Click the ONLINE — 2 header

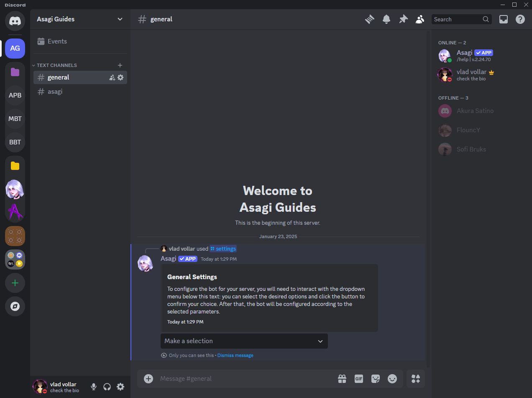click(452, 43)
